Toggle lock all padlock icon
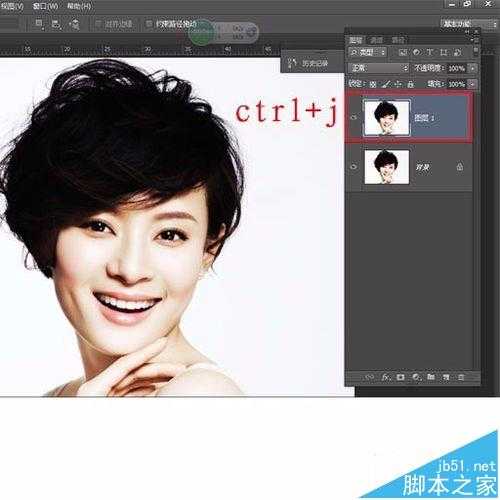500x500 pixels. 411,84
